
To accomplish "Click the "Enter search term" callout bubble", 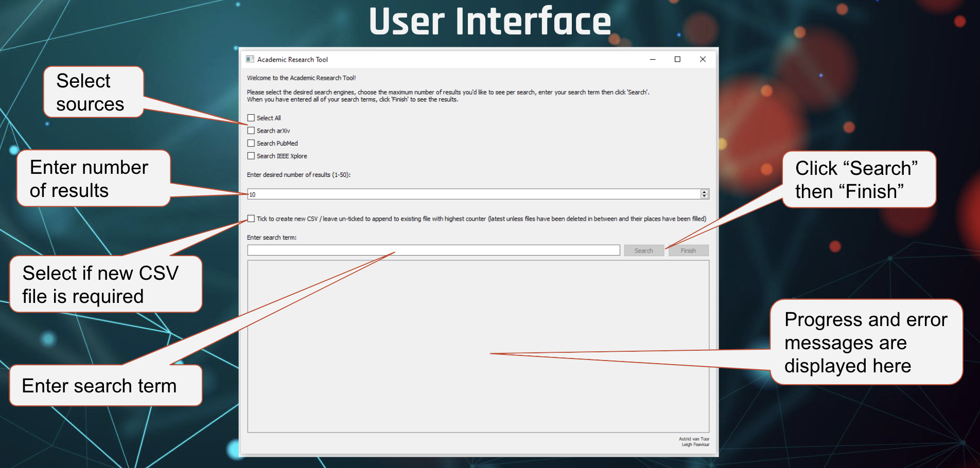I will coord(100,386).
